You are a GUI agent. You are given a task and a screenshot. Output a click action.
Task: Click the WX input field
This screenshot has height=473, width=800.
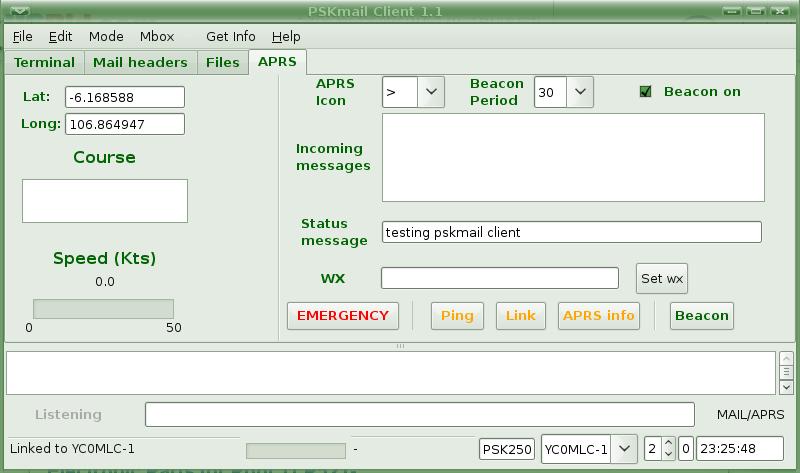(500, 278)
